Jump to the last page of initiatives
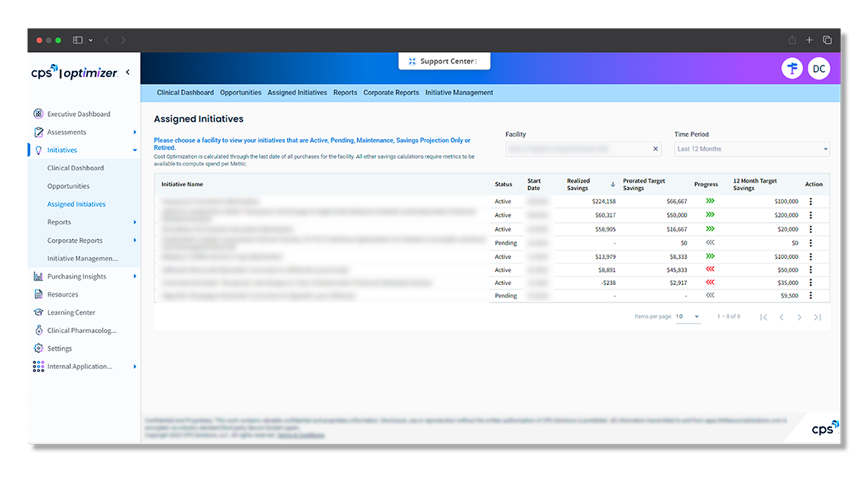868x479 pixels. [x=818, y=316]
